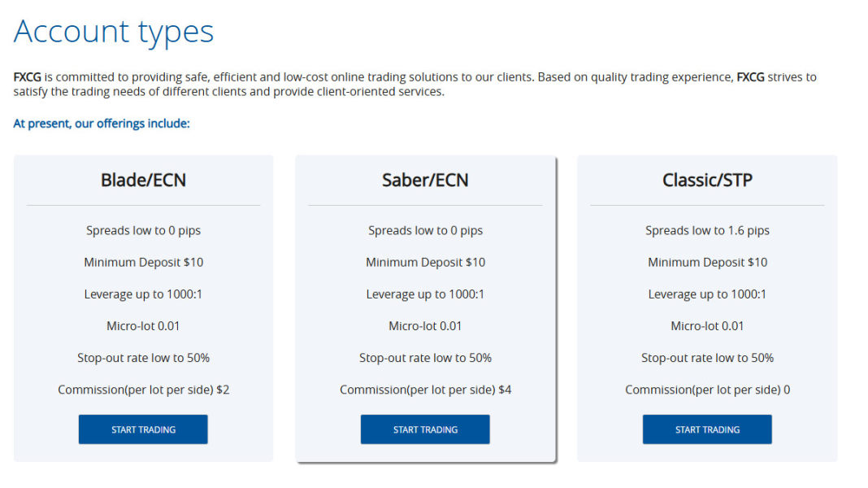Click the "At present, our offerings include" text
The image size is (868, 488).
point(102,124)
